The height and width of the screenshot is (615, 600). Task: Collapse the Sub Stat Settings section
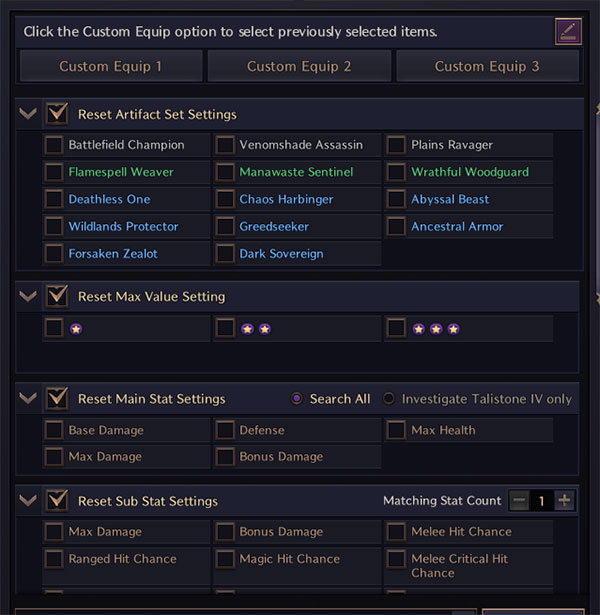[x=28, y=501]
